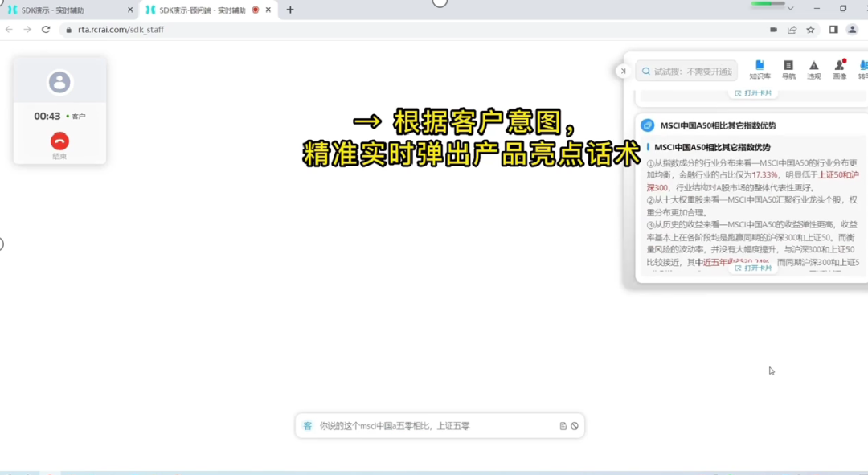Click the magnifier icon in search box

646,72
